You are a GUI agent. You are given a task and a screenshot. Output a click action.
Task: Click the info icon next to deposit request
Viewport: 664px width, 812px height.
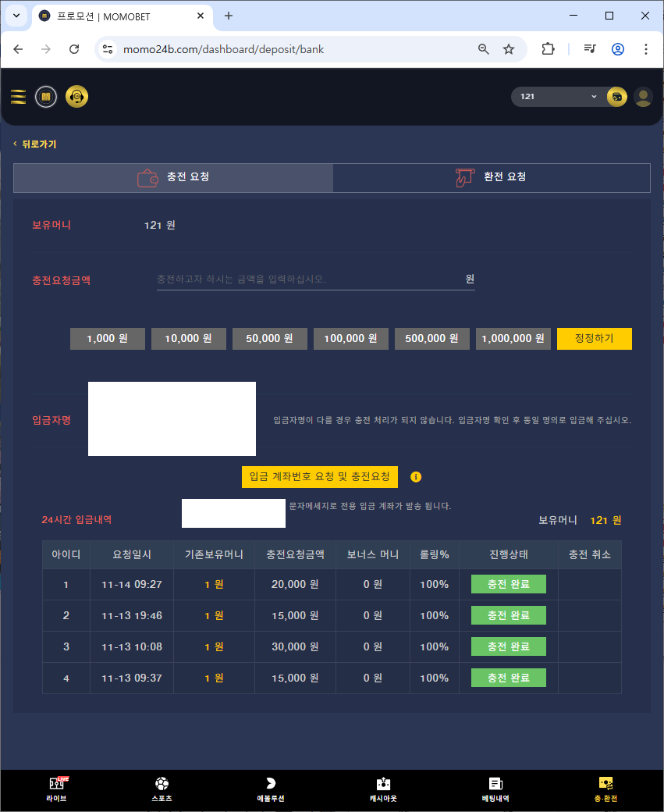pyautogui.click(x=416, y=477)
